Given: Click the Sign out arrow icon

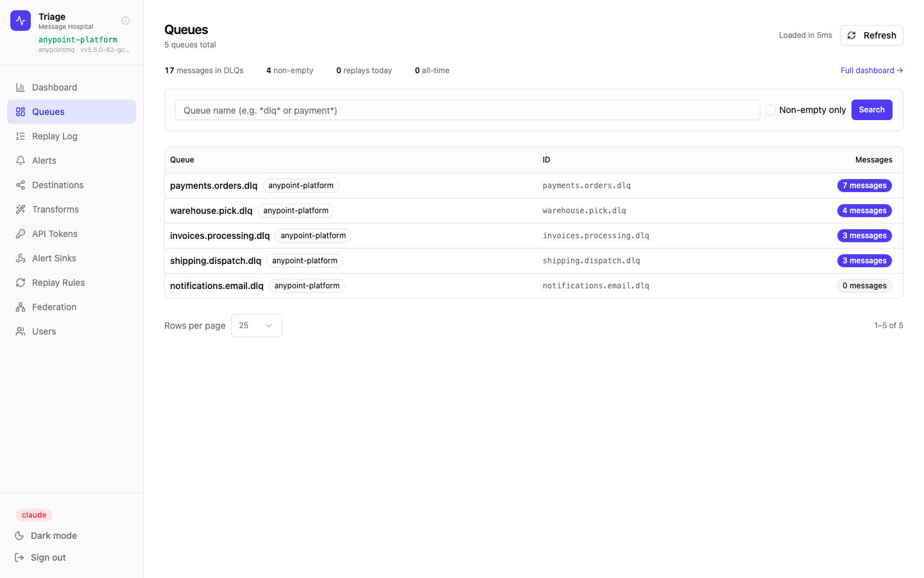Looking at the screenshot, I should tap(19, 557).
